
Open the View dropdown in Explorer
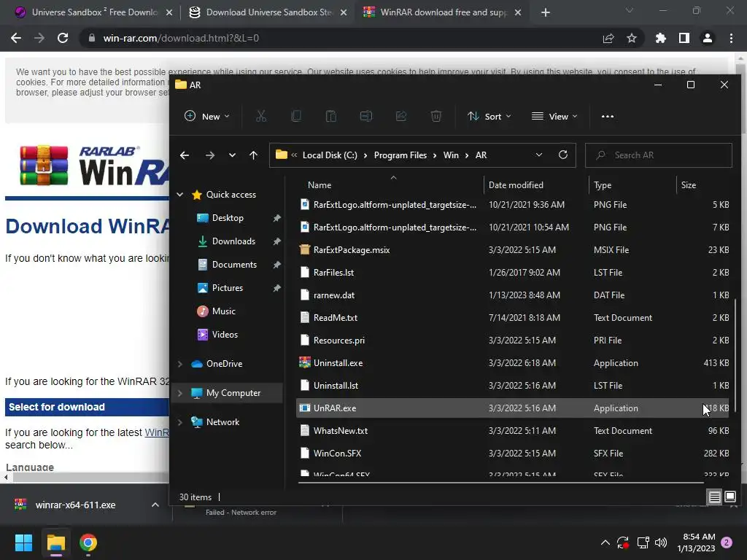(554, 116)
